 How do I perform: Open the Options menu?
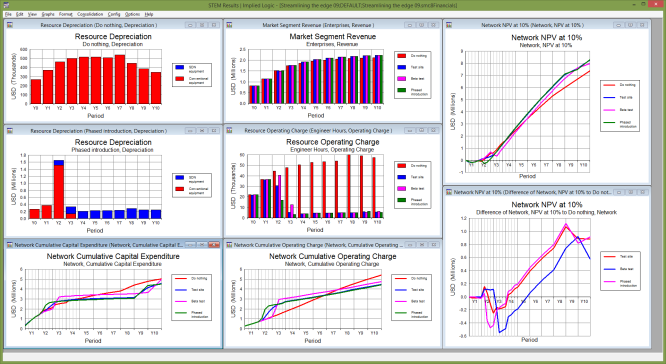[132, 14]
